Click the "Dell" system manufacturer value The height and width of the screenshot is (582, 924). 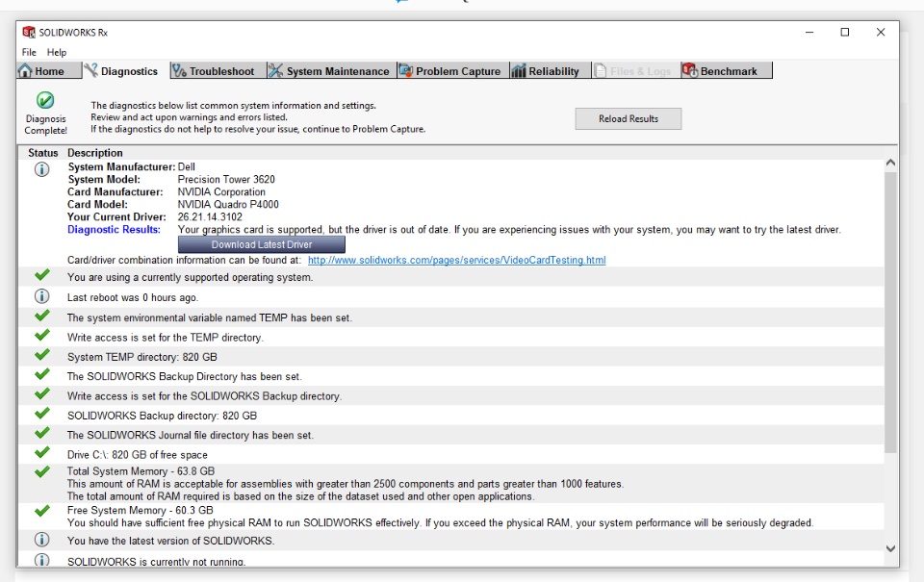186,166
